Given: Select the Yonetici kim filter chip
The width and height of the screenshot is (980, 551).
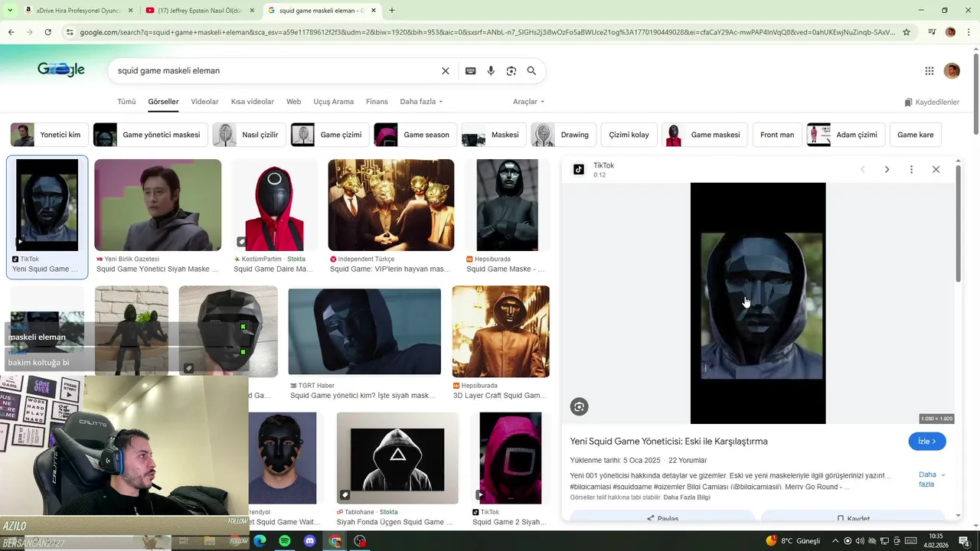Looking at the screenshot, I should [49, 135].
